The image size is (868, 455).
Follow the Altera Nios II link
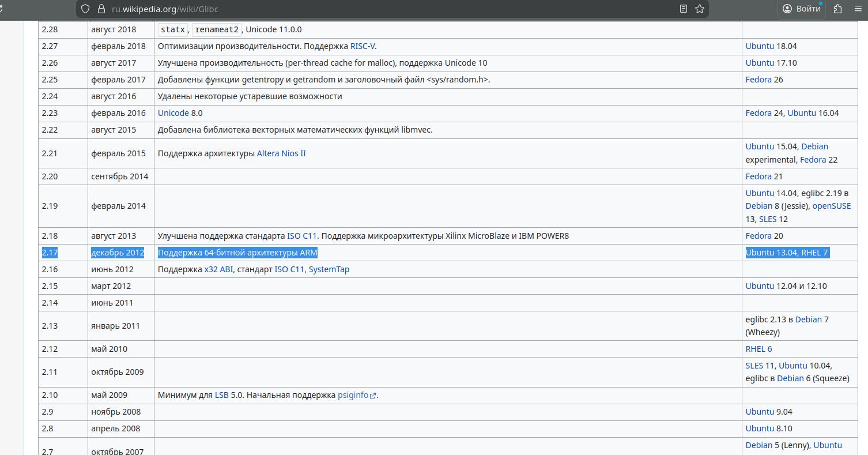[x=281, y=153]
